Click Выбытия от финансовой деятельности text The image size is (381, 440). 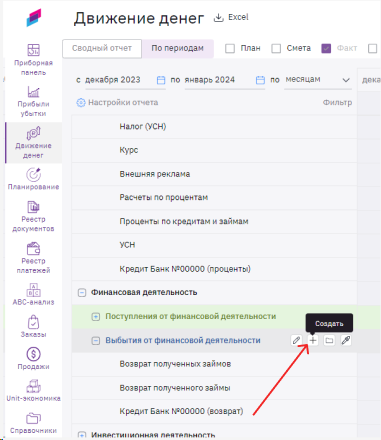(x=183, y=340)
